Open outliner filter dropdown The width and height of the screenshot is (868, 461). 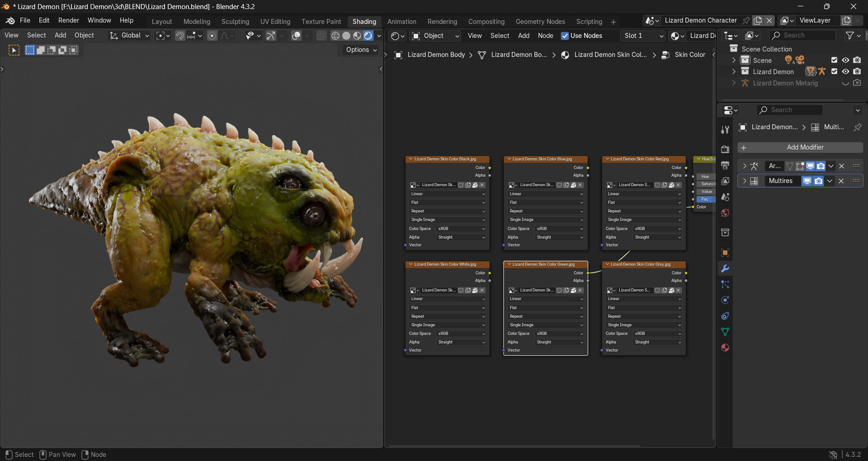pyautogui.click(x=852, y=35)
